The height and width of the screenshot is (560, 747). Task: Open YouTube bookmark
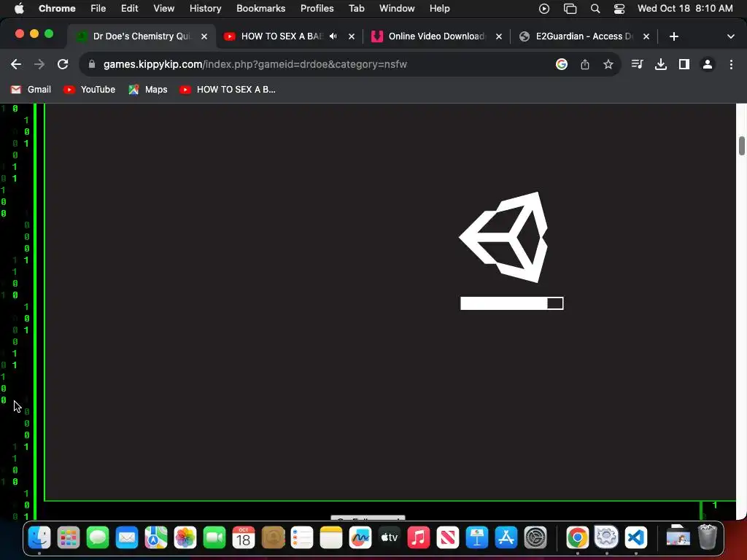click(90, 90)
